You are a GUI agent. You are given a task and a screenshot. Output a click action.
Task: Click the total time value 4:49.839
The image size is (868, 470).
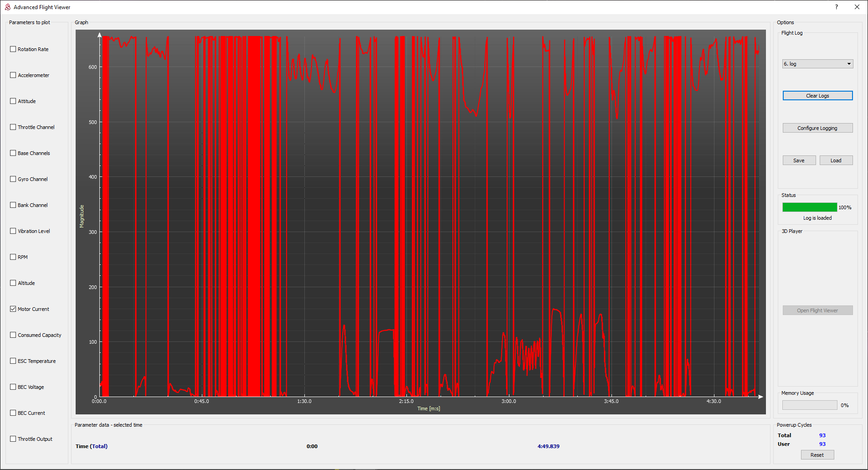tap(548, 446)
